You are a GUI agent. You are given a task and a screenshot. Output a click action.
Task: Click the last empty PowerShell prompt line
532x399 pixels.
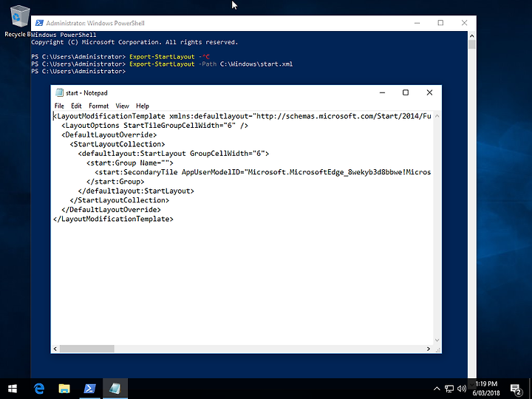pyautogui.click(x=78, y=71)
